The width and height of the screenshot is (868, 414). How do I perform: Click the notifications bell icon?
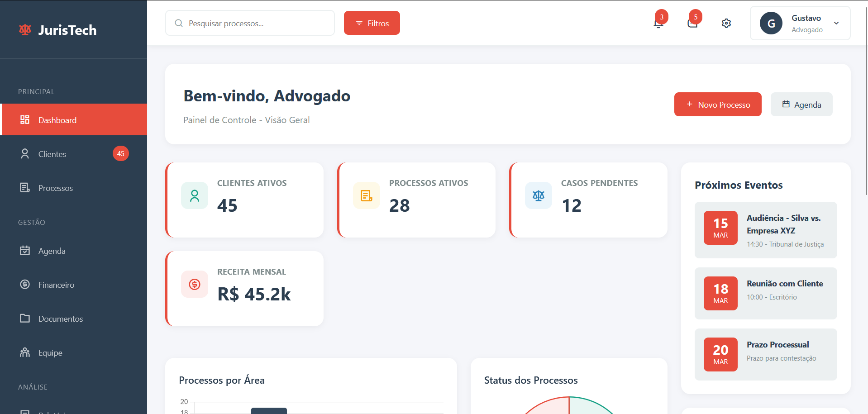pyautogui.click(x=658, y=24)
